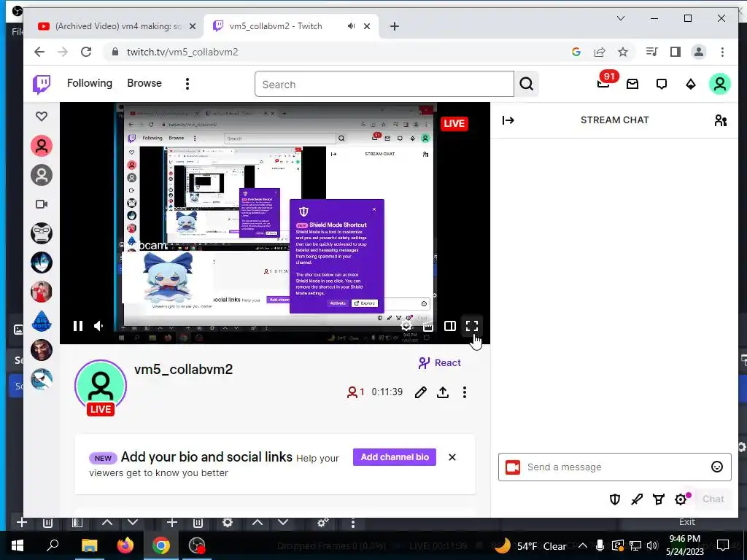Click the vm5_collabvm2 channel avatar

coord(101,385)
